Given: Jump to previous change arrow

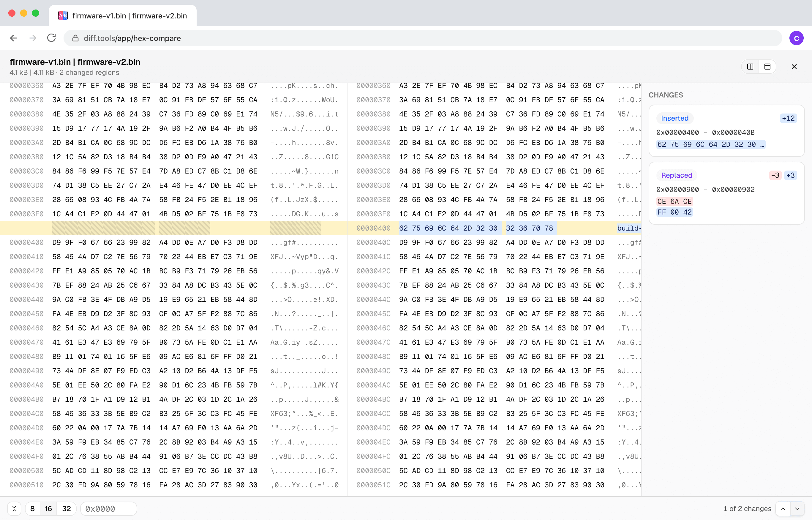Looking at the screenshot, I should pyautogui.click(x=783, y=508).
